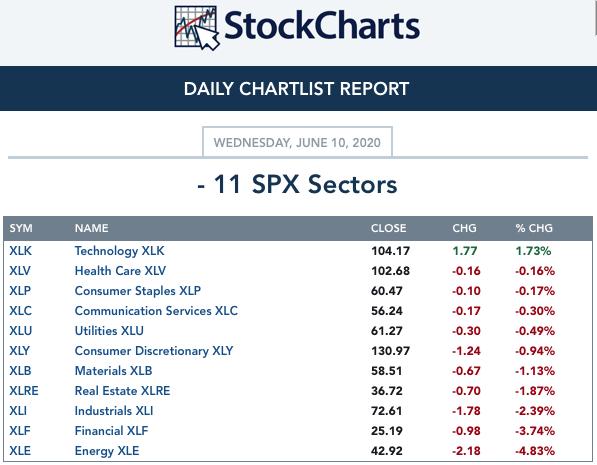597x465 pixels.
Task: Select the XLI ticker symbol
Action: [18, 411]
